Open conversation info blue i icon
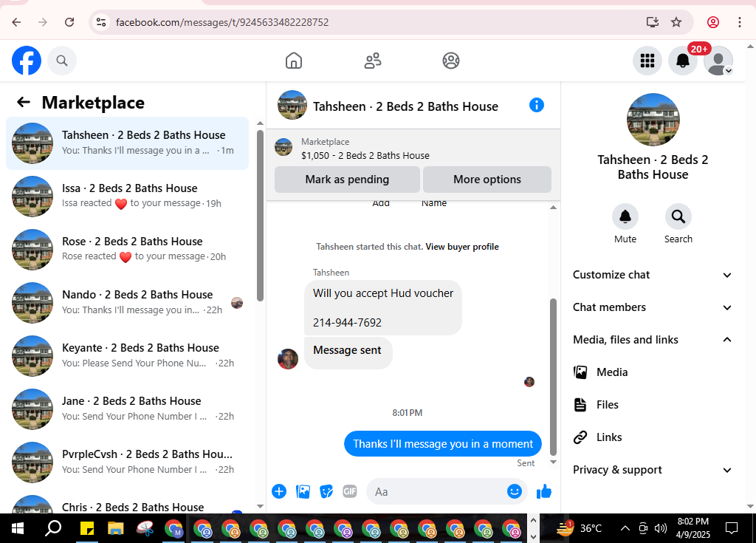This screenshot has height=543, width=756. 536,105
